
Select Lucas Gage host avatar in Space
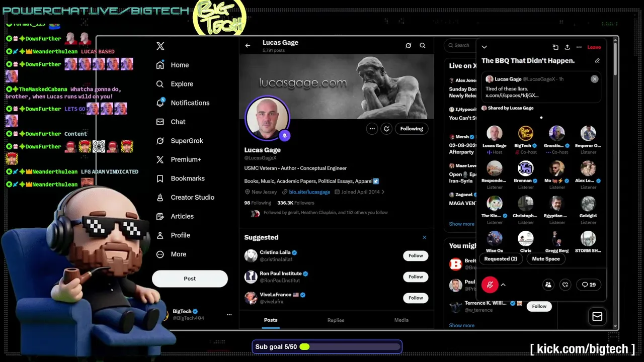pos(494,133)
